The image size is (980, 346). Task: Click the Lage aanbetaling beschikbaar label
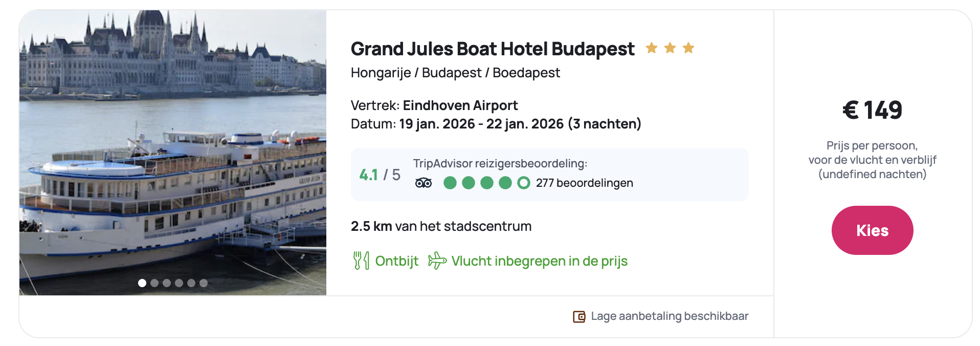click(669, 316)
